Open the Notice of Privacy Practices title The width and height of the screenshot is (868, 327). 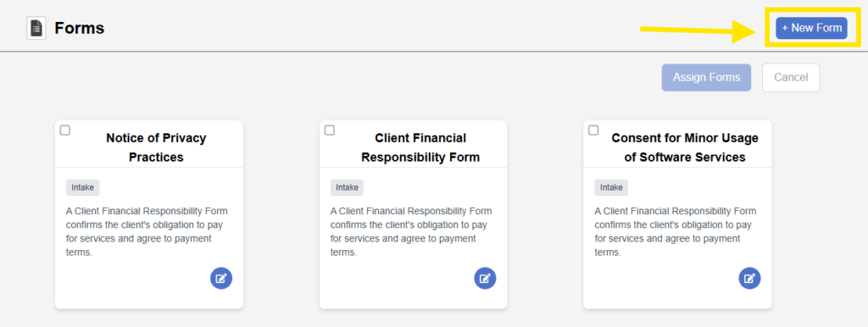[156, 147]
